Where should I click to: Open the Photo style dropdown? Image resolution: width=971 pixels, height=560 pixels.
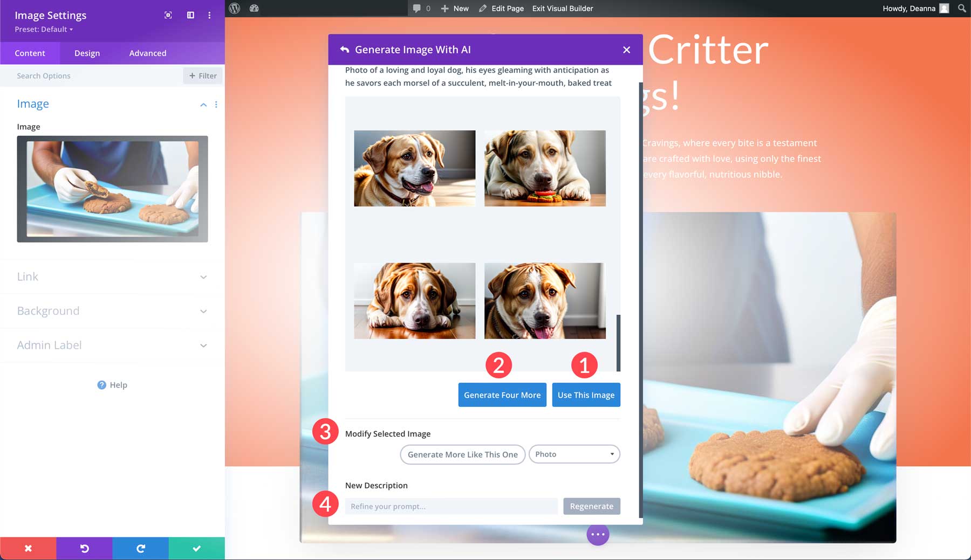[x=574, y=454]
